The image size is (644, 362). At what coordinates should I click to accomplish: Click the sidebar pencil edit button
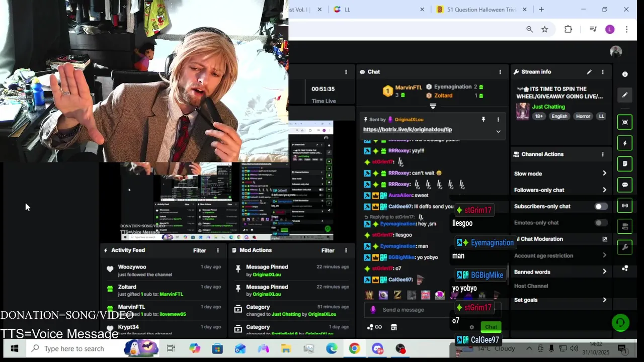tap(625, 95)
